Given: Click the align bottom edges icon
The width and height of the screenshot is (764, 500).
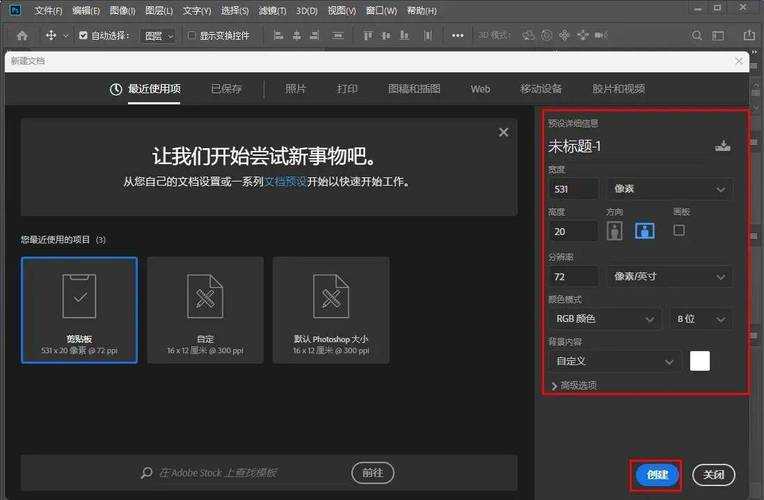Looking at the screenshot, I should click(404, 35).
